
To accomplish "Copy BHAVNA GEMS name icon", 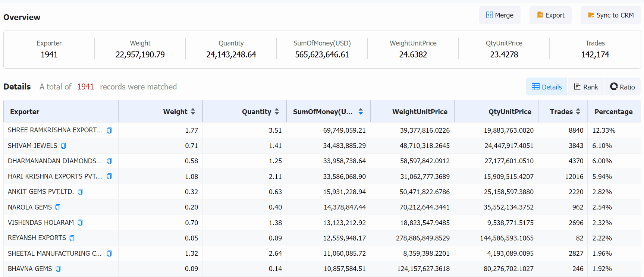I will [x=58, y=269].
